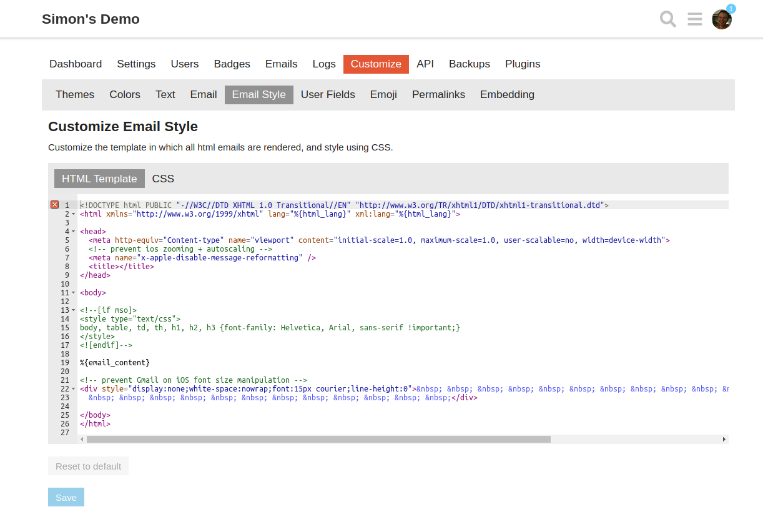Switch to Themes sub-tab

(75, 94)
